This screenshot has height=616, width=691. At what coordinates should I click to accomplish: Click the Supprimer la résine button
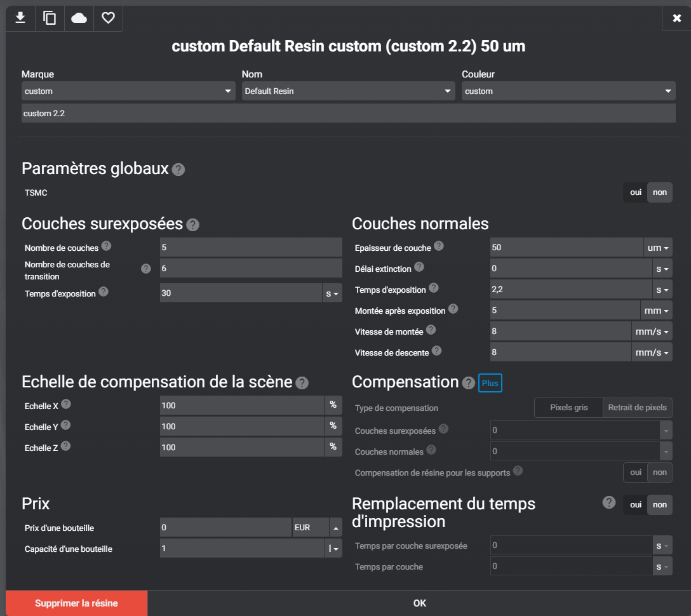[76, 603]
